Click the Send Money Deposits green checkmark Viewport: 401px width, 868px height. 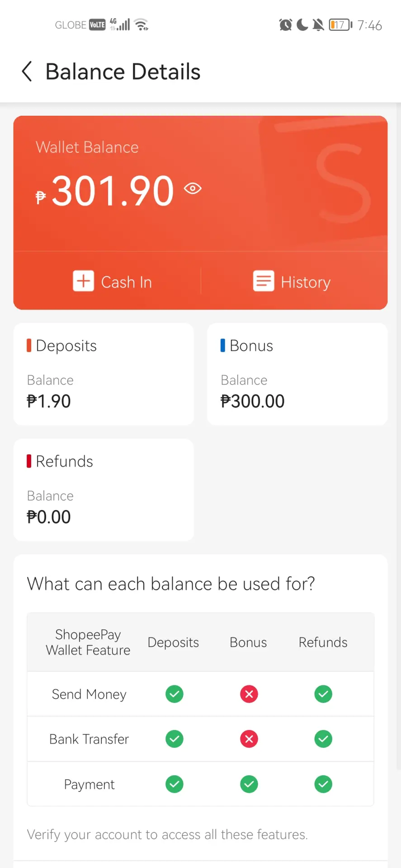pyautogui.click(x=175, y=694)
